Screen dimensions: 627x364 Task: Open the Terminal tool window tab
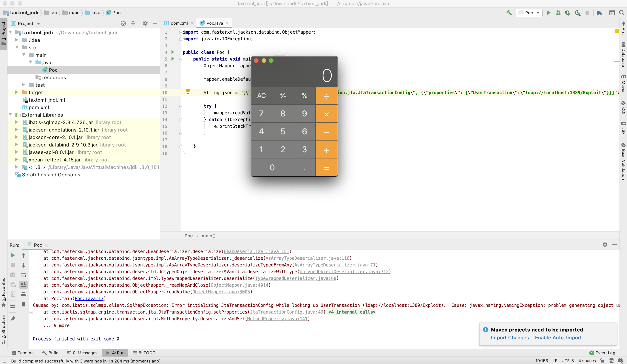pos(23,353)
